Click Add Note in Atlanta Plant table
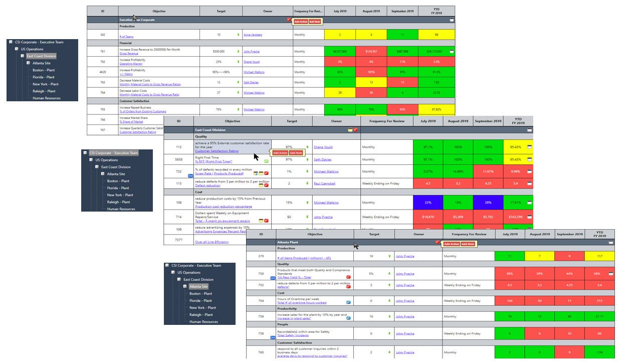This screenshot has width=644, height=362. (468, 244)
